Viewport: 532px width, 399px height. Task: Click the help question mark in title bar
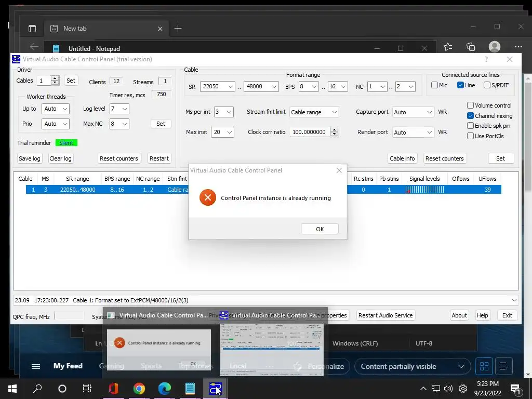coord(486,59)
